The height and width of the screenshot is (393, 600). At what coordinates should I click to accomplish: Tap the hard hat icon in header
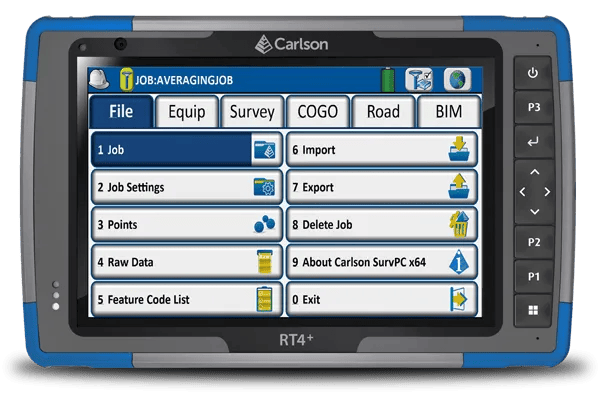click(99, 79)
